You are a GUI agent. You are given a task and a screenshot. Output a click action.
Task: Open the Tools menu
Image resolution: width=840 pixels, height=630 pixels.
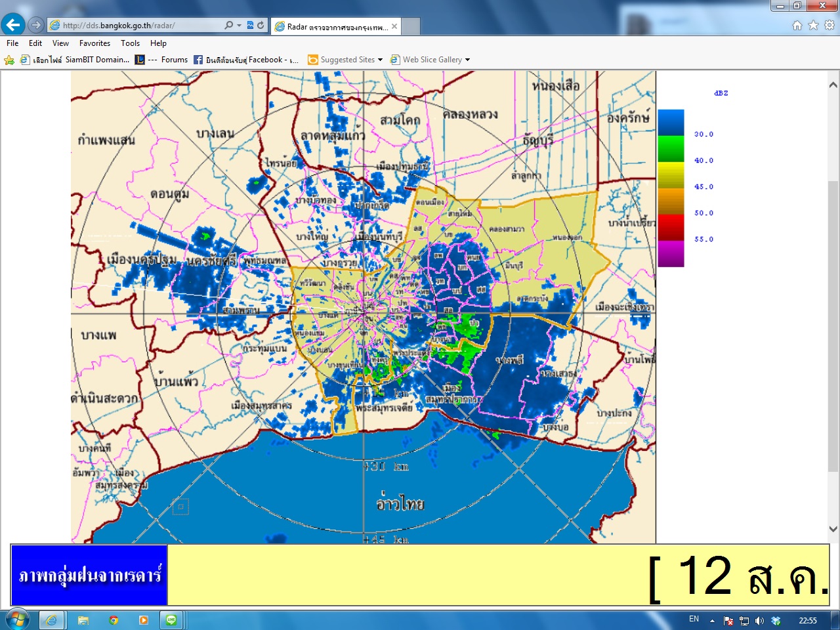pyautogui.click(x=130, y=43)
